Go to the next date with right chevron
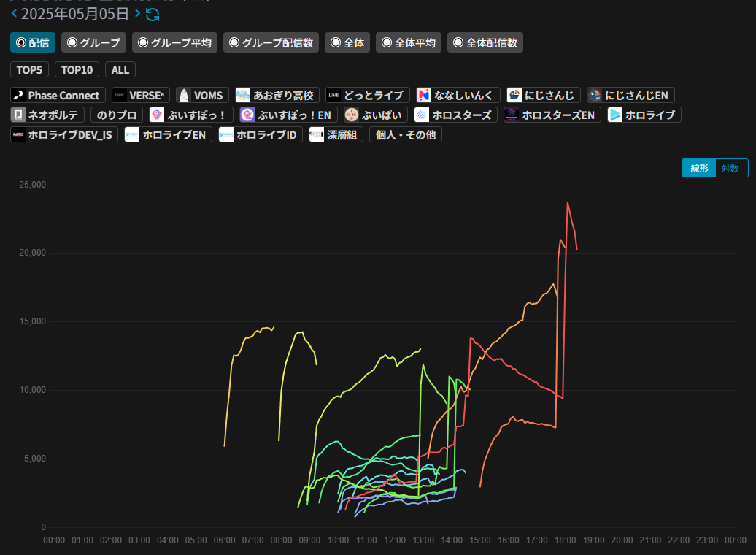The image size is (756, 555). [137, 14]
